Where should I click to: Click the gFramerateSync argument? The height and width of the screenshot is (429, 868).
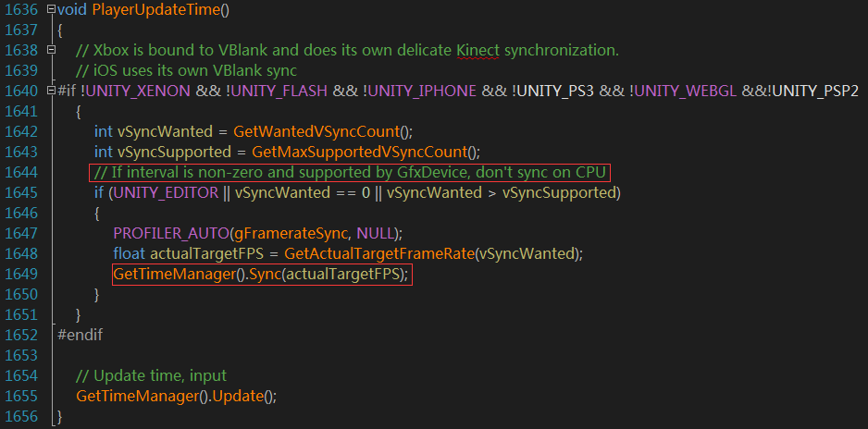coord(291,233)
